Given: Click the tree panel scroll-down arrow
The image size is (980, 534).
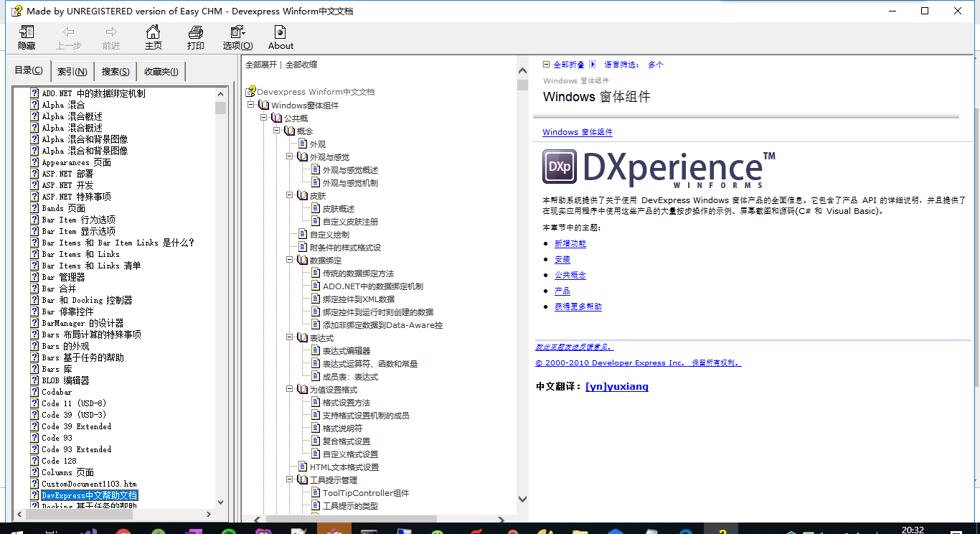Looking at the screenshot, I should coord(522,499).
